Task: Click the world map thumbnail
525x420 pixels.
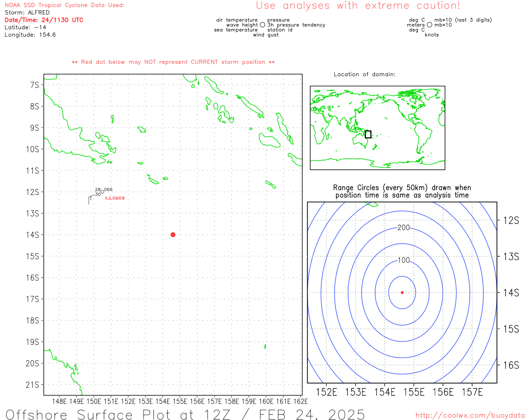Action: (x=377, y=128)
